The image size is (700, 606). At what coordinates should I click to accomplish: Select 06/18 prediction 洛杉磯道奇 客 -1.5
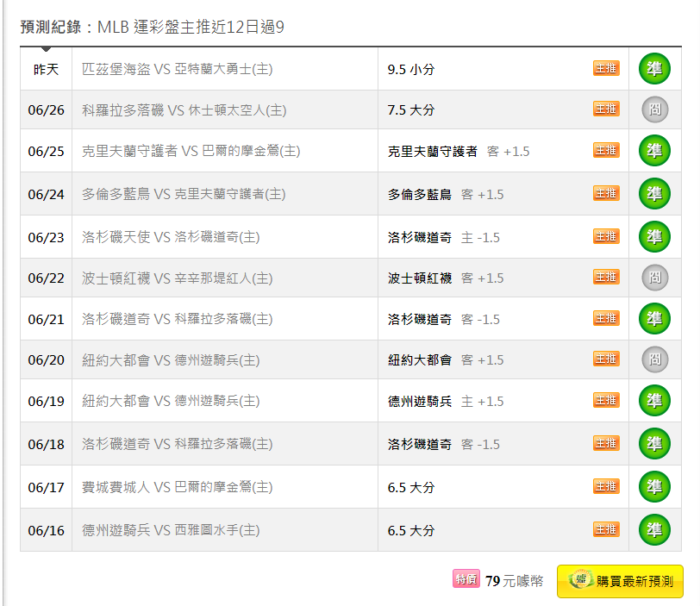[444, 444]
